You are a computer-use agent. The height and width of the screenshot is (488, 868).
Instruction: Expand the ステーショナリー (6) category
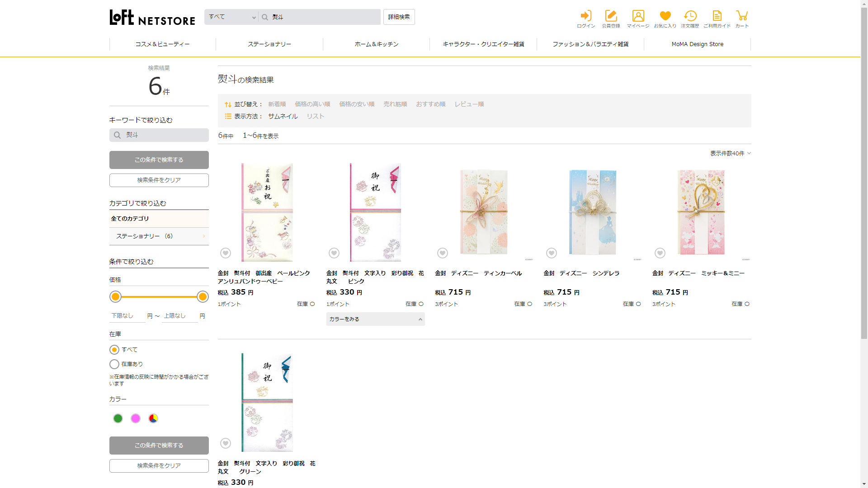pyautogui.click(x=159, y=236)
